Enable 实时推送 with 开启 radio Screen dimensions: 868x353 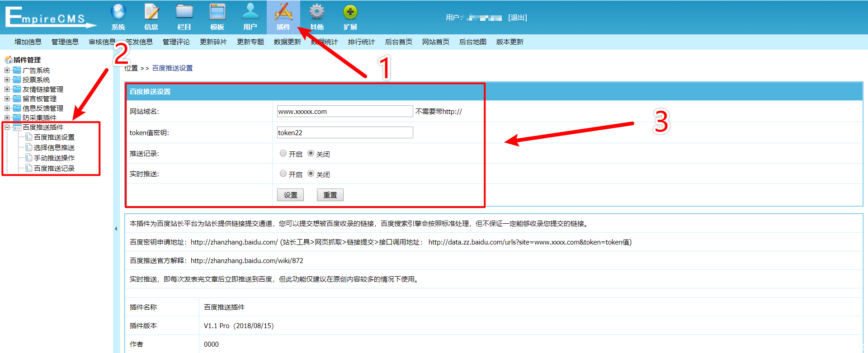(283, 174)
